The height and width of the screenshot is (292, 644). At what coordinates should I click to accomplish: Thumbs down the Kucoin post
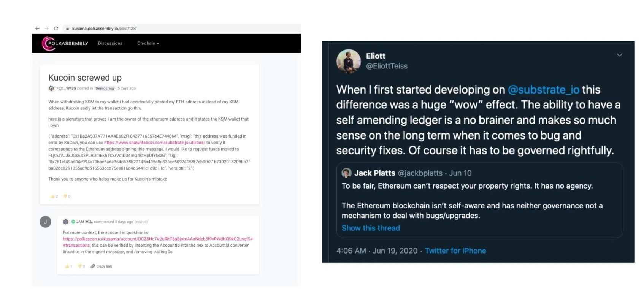65,197
